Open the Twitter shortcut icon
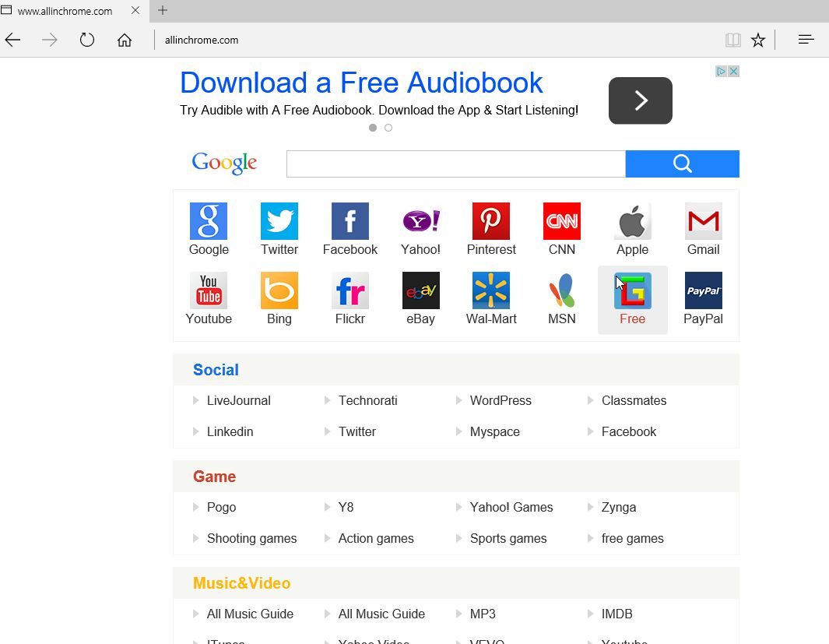Viewport: 829px width, 644px height. click(279, 220)
